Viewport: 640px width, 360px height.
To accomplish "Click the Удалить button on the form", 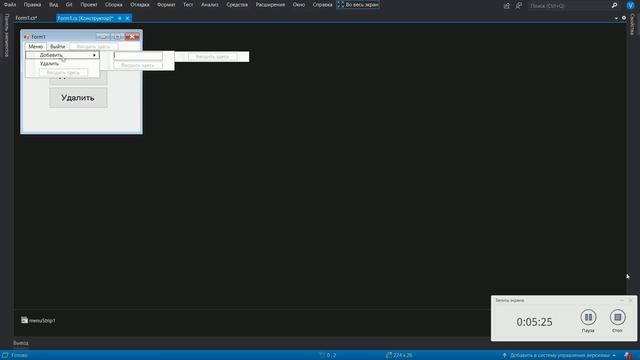I will pyautogui.click(x=78, y=98).
